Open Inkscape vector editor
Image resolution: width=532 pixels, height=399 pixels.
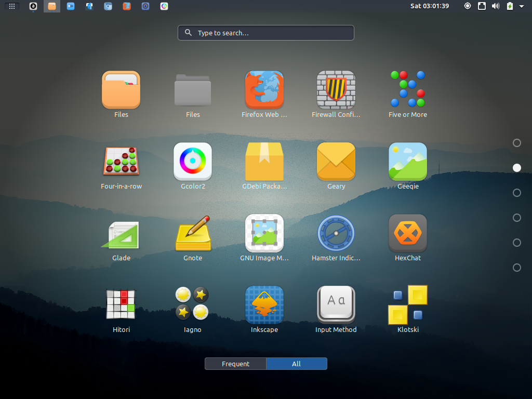click(x=264, y=304)
